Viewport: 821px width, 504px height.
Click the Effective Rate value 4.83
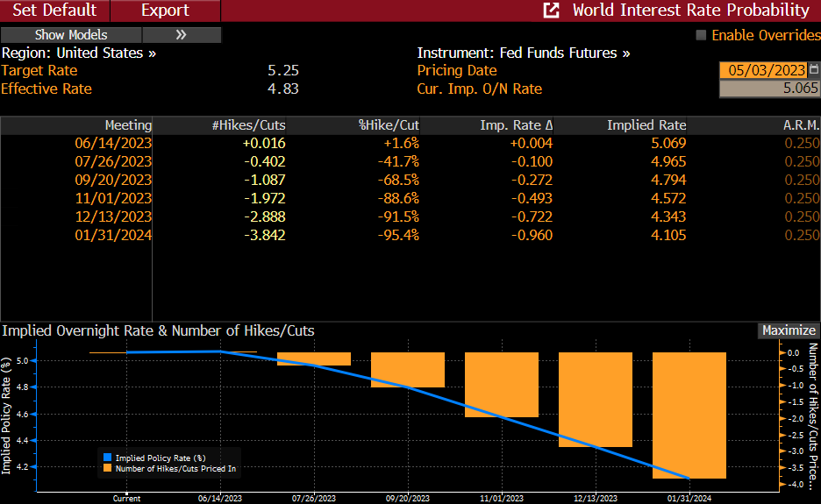(283, 89)
